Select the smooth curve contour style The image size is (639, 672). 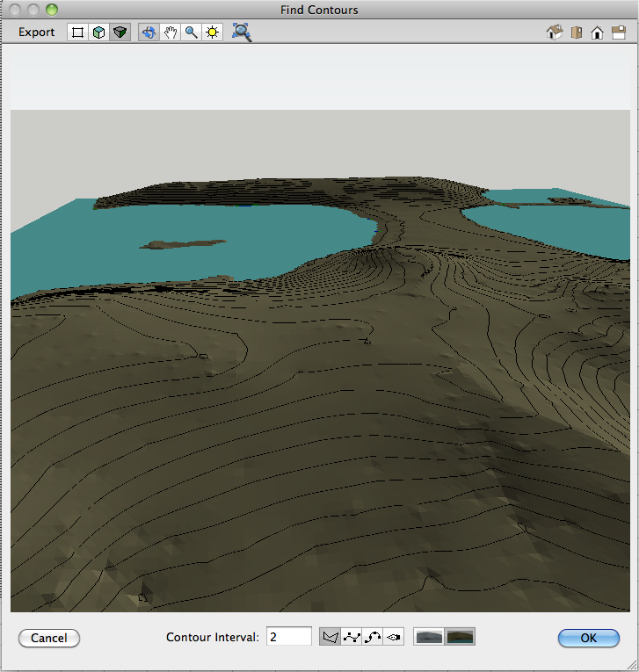[x=373, y=637]
